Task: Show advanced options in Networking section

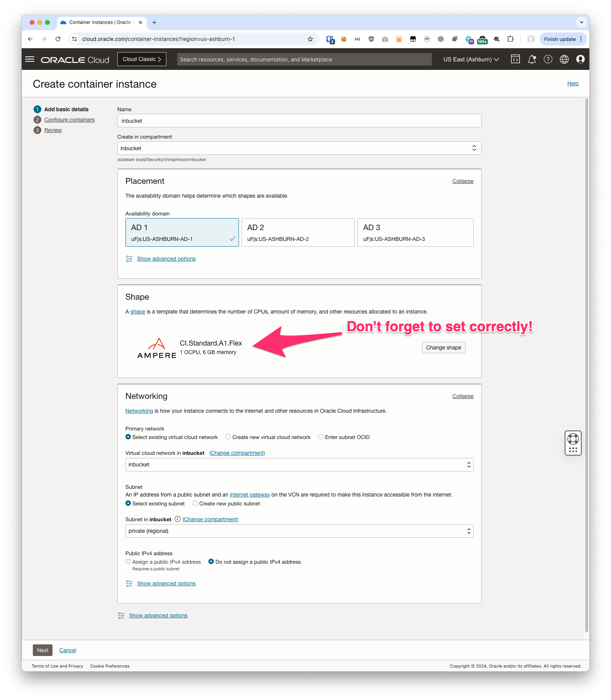Action: point(166,583)
